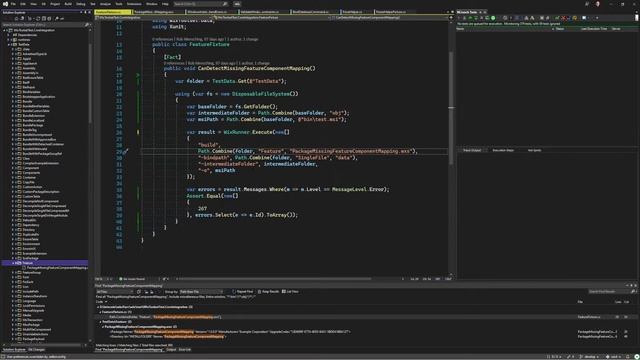This screenshot has width=640, height=360.
Task: Click the gear-like icon in the tests toolbar
Action: point(505,18)
